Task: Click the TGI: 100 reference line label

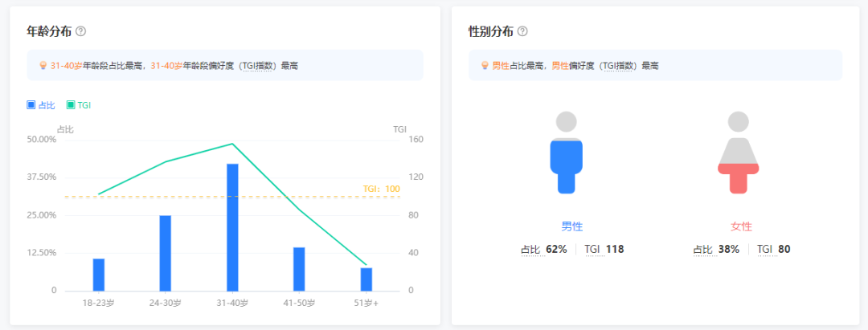Action: (381, 189)
